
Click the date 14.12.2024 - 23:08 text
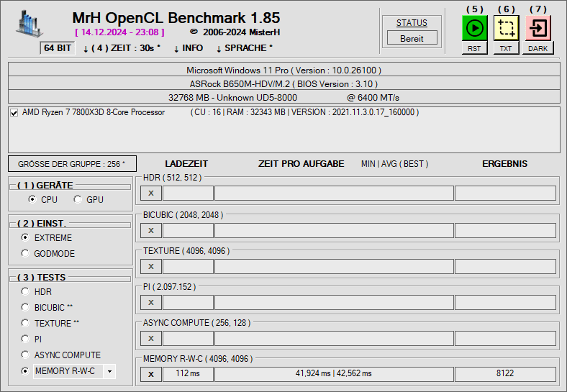(x=119, y=32)
